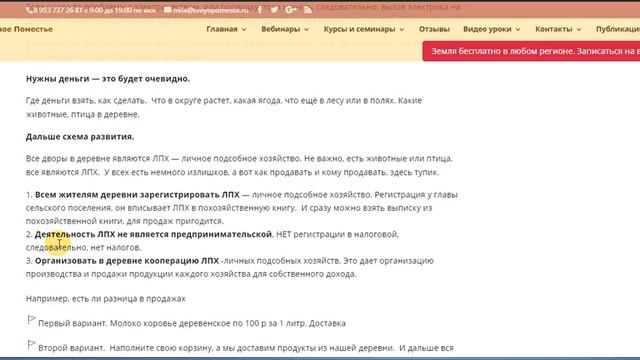Open the RSS feed icon
The height and width of the screenshot is (360, 640).
[x=308, y=9]
